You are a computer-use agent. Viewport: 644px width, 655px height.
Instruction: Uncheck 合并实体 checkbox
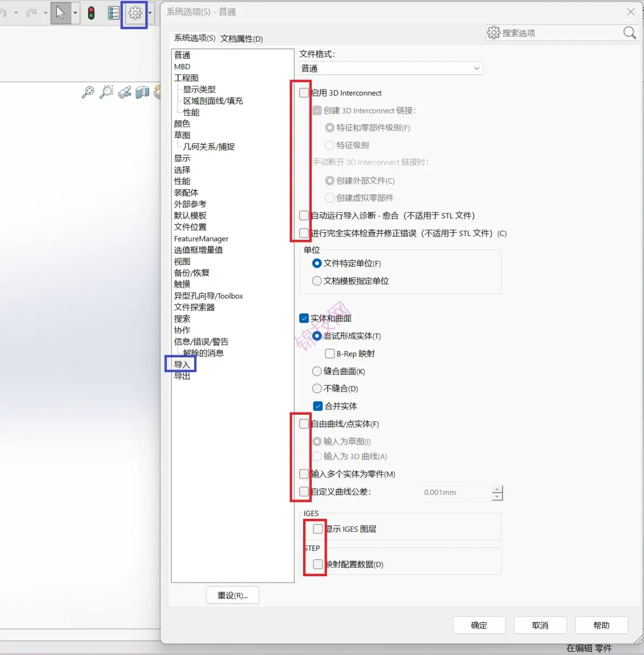(318, 406)
